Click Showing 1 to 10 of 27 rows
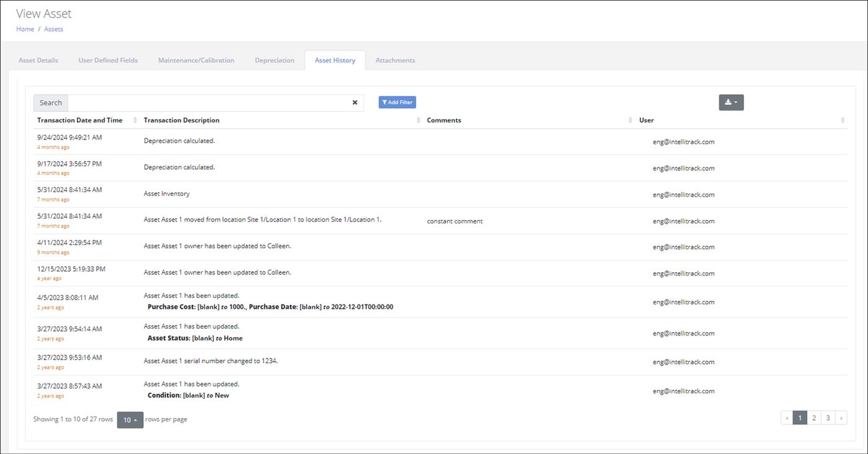 pos(73,420)
